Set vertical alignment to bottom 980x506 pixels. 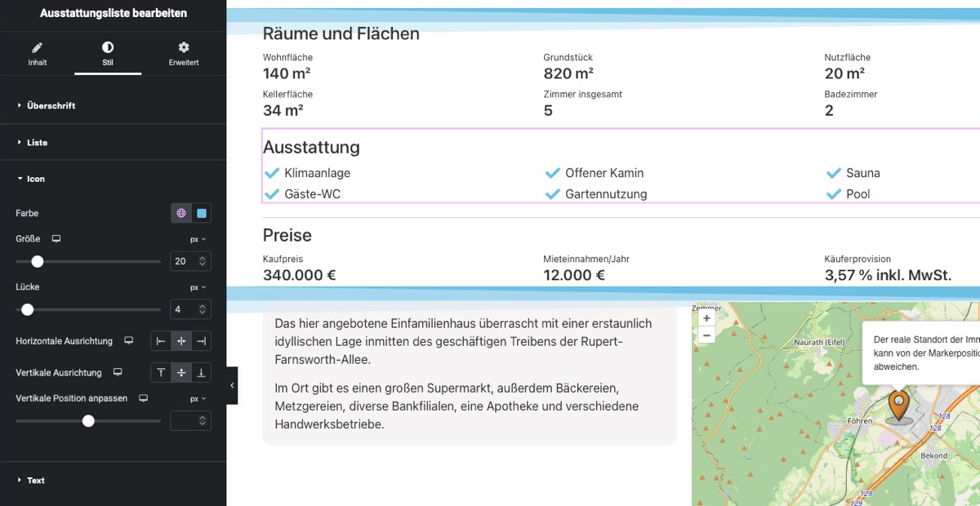201,372
